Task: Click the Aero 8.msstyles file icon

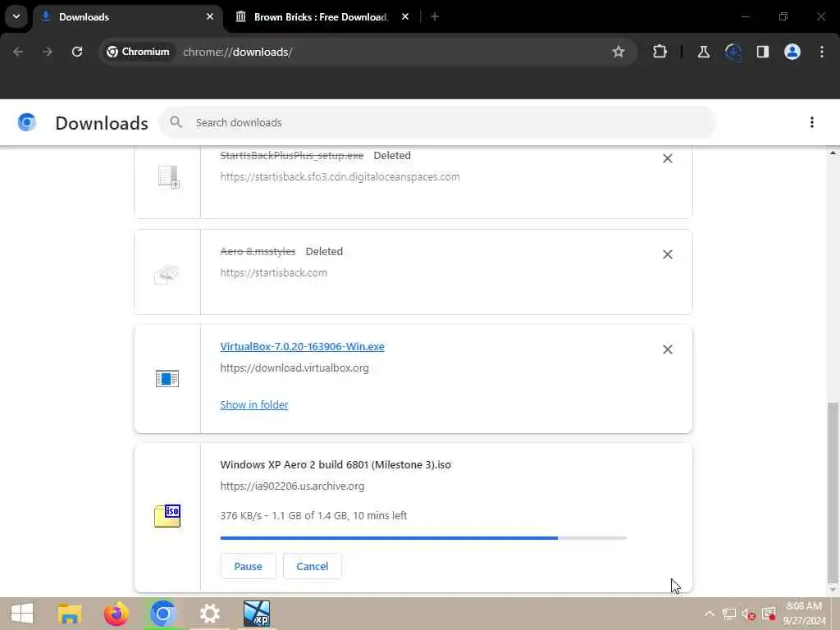Action: pos(167,274)
